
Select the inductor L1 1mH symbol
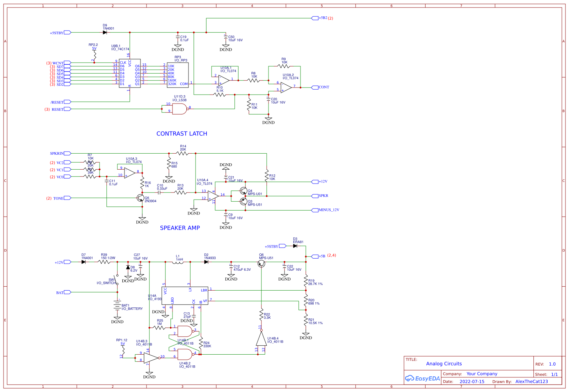pyautogui.click(x=178, y=262)
